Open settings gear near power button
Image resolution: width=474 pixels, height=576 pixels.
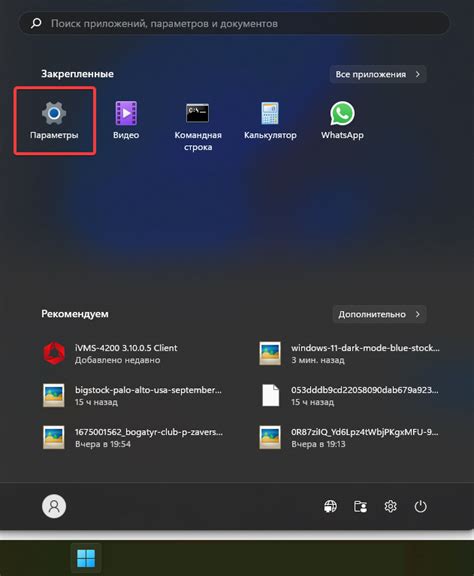(x=390, y=507)
